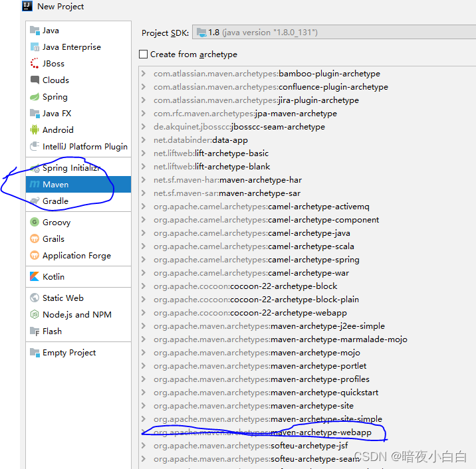Click the SDK folder icon in combo box
476x469 pixels.
coord(201,32)
